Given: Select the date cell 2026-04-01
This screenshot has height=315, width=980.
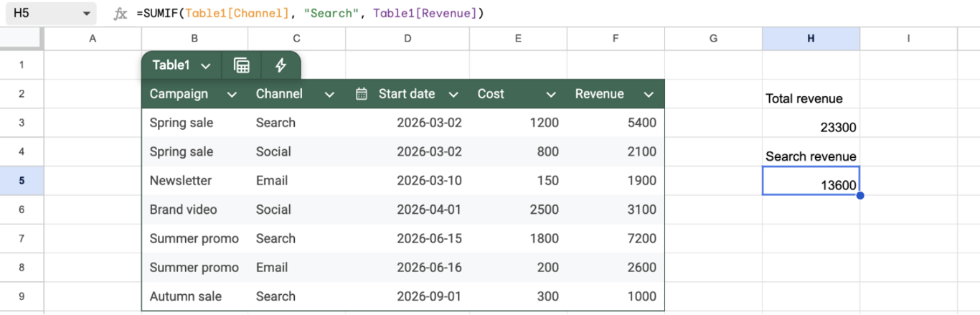Looking at the screenshot, I should pos(407,210).
